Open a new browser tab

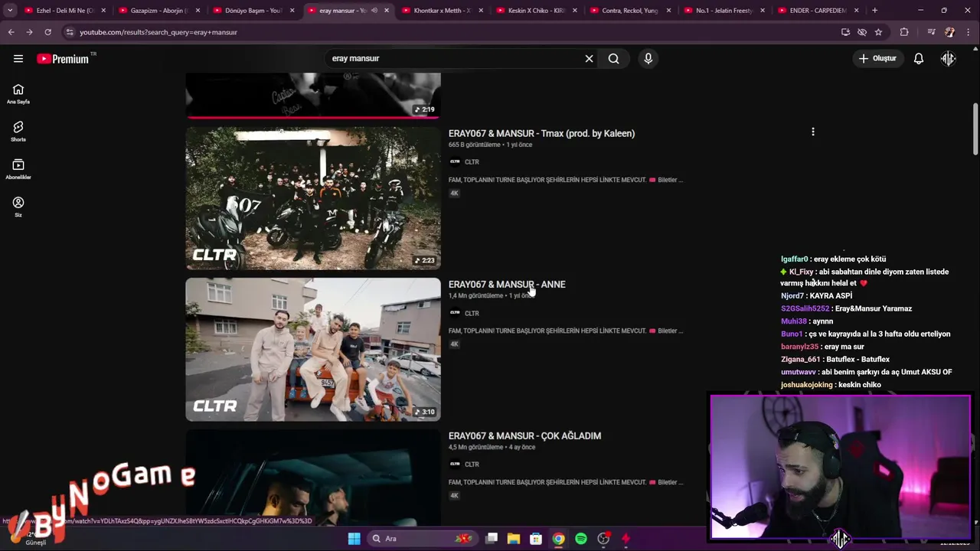click(874, 11)
